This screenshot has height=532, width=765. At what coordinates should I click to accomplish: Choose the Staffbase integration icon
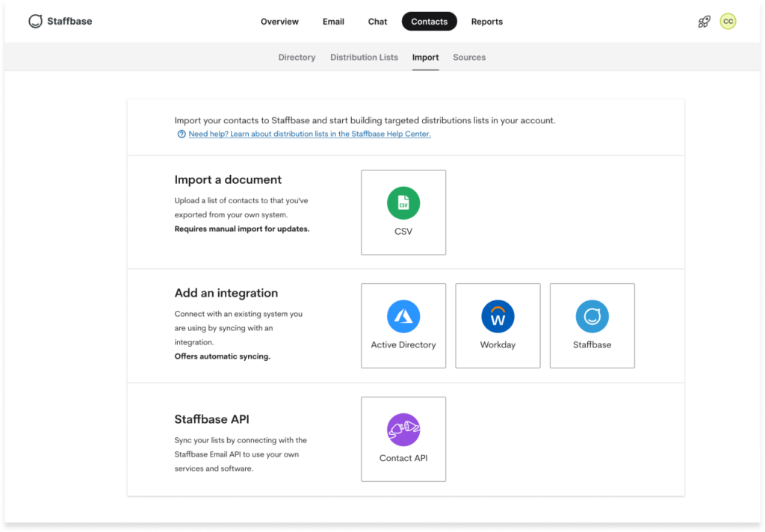592,315
